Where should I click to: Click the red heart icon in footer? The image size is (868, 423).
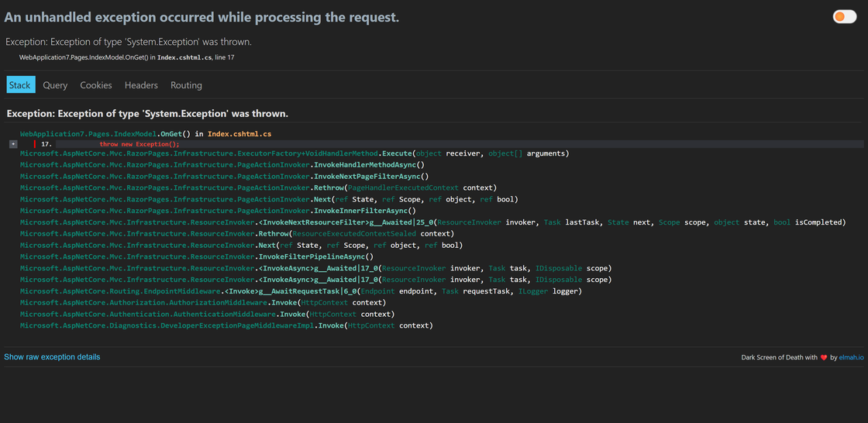click(x=823, y=358)
